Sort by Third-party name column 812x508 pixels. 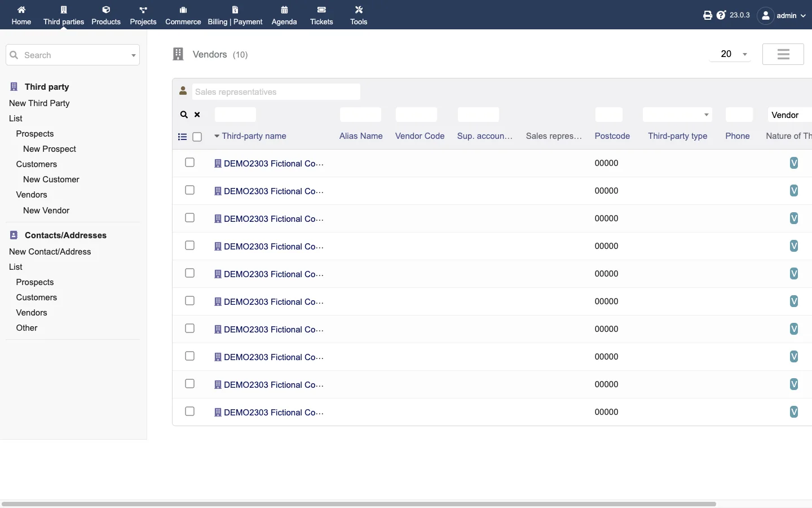click(254, 136)
